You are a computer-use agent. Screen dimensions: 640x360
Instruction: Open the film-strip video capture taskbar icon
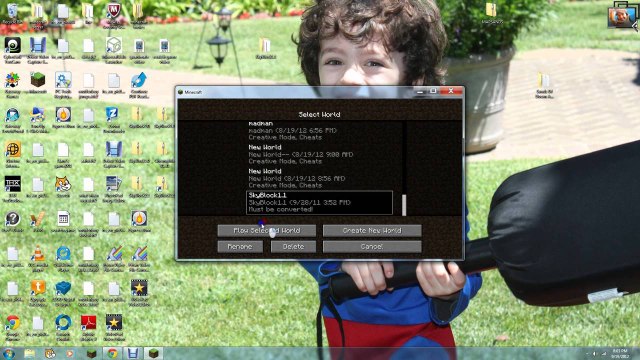pyautogui.click(x=133, y=353)
